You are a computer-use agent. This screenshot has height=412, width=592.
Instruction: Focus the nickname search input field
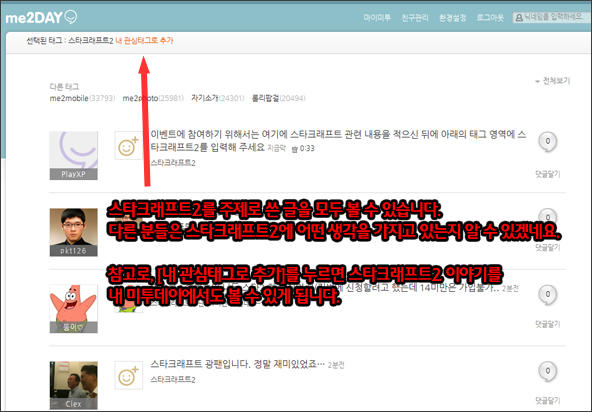point(552,17)
